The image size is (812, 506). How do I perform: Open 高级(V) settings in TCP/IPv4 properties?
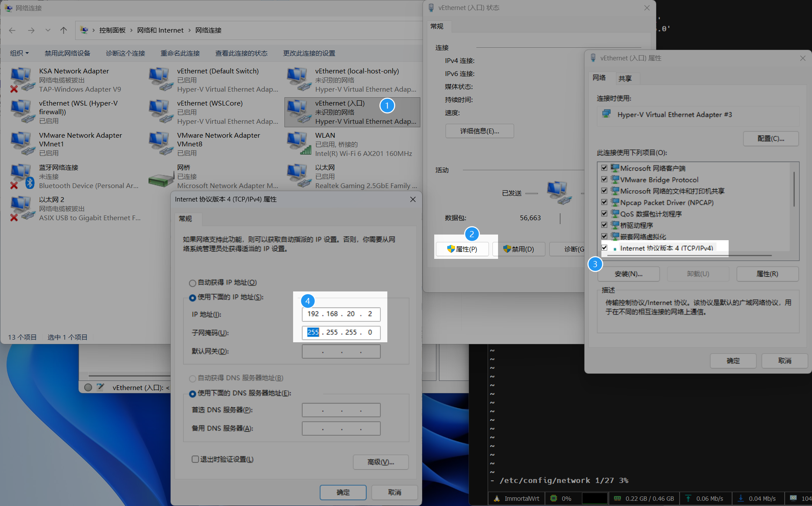tap(380, 462)
